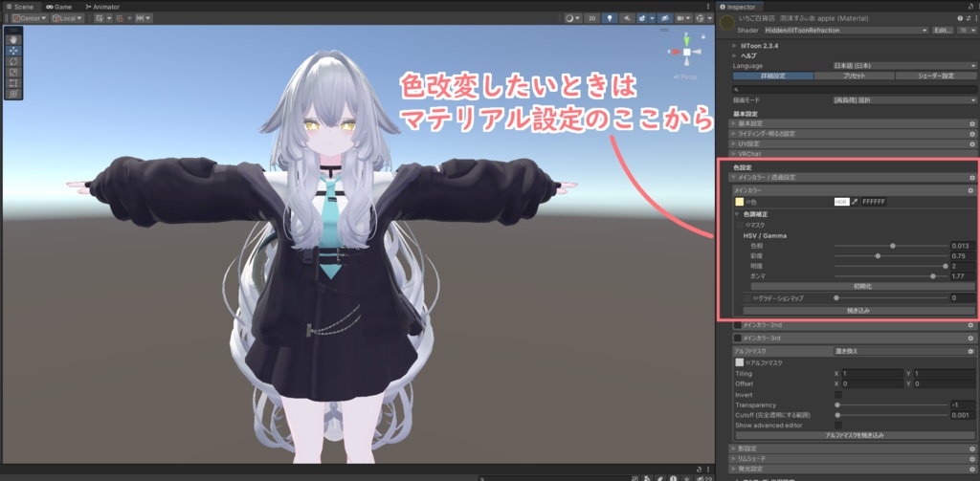
Task: Click the 初期化 reset button
Action: point(862,286)
